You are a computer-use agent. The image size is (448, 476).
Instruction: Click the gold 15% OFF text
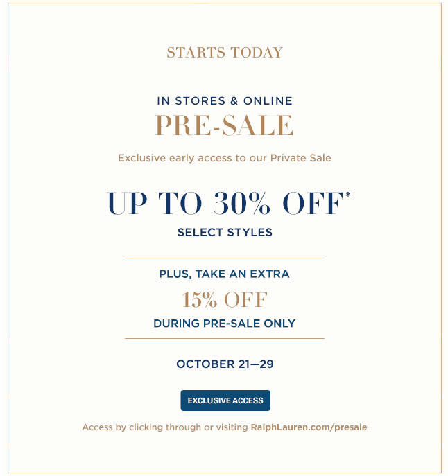(225, 299)
